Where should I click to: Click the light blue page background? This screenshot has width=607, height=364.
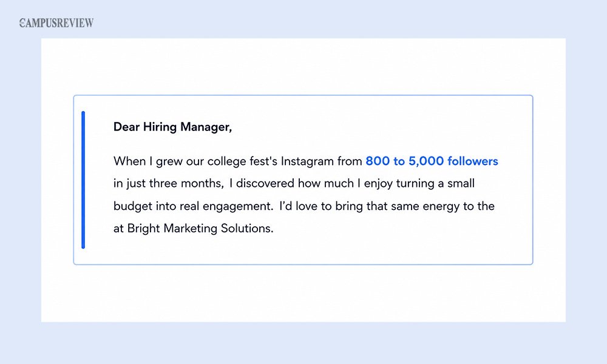(303, 343)
